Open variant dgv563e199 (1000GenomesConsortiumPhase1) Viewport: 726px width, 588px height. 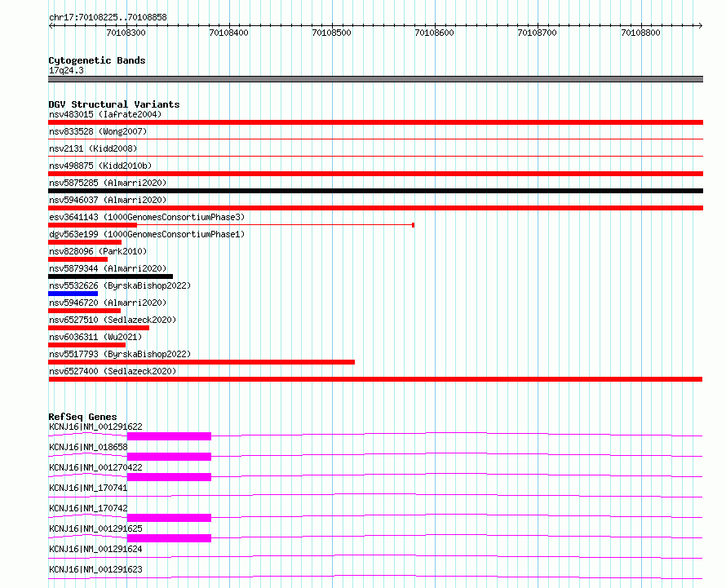click(x=147, y=234)
